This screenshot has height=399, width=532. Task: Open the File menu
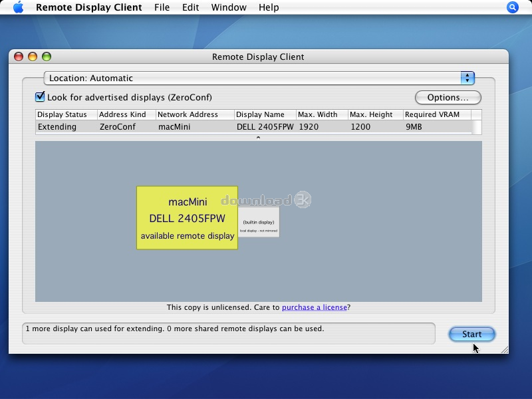click(x=162, y=7)
